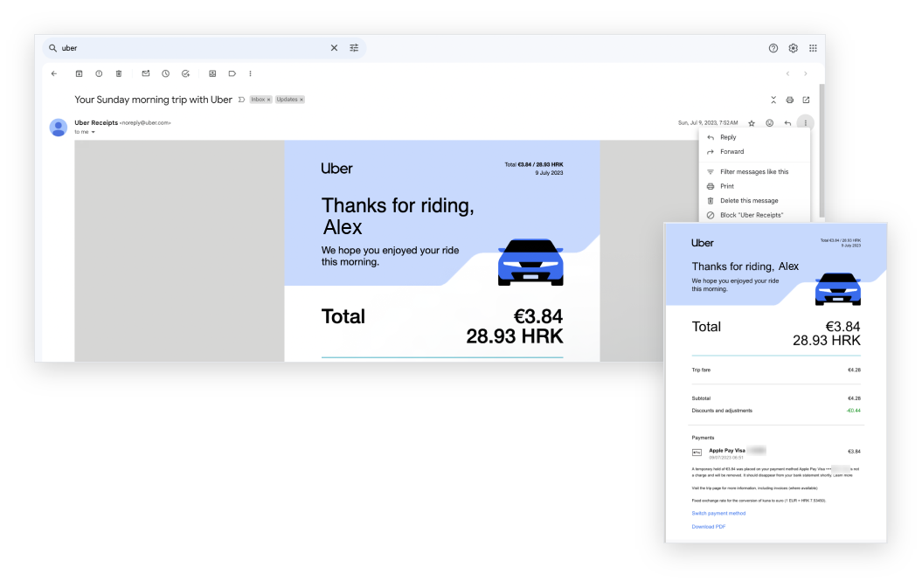Snooze this email

coord(166,73)
